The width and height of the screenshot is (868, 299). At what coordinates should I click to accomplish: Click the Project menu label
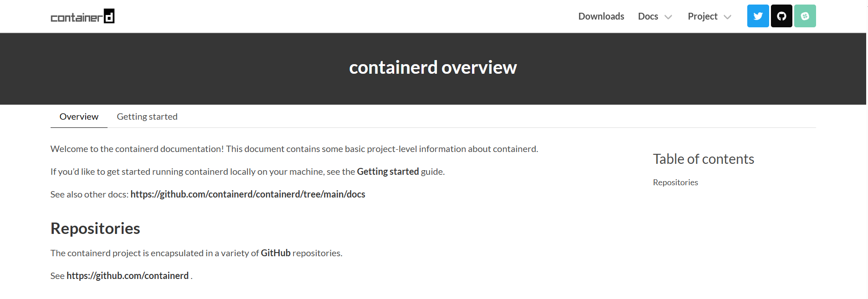coord(702,16)
